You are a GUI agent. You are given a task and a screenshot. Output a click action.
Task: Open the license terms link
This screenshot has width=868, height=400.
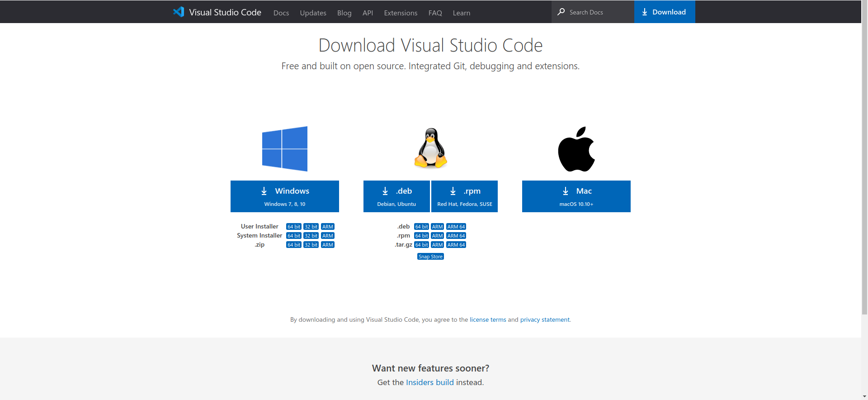(488, 319)
